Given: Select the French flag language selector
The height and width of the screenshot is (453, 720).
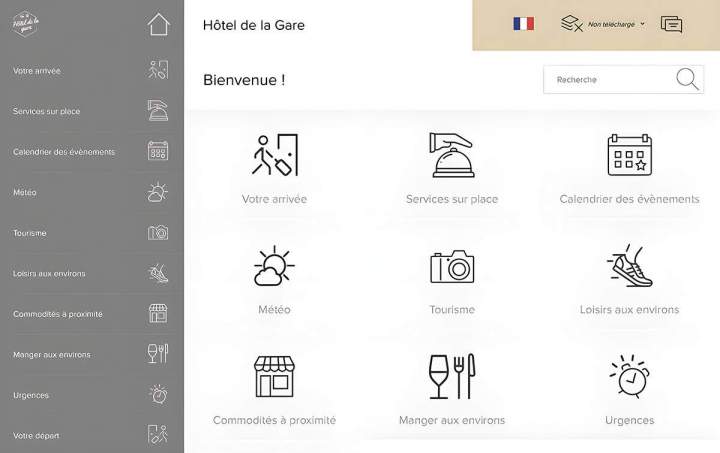Looking at the screenshot, I should click(523, 24).
